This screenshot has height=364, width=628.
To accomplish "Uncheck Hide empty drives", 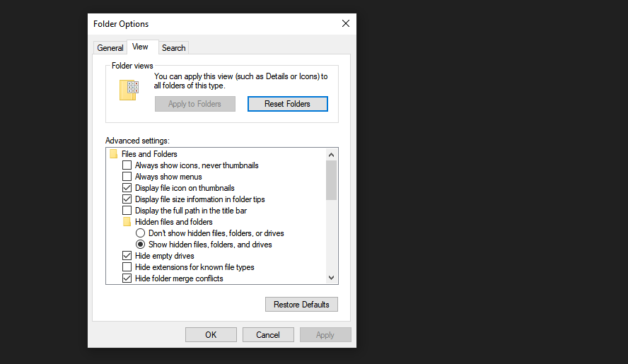I will point(127,255).
